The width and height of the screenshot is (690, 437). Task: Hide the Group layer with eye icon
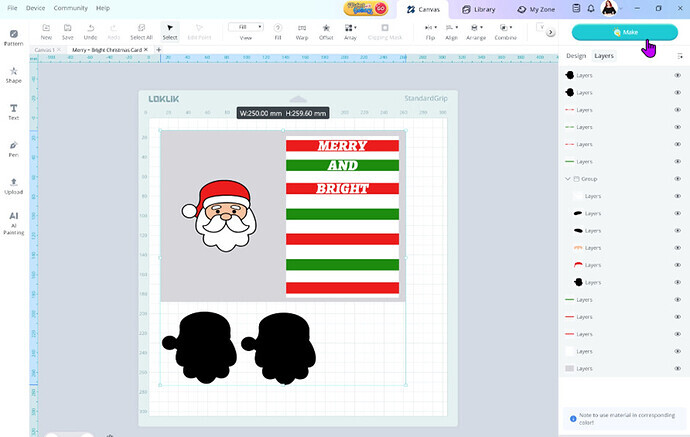(x=677, y=179)
